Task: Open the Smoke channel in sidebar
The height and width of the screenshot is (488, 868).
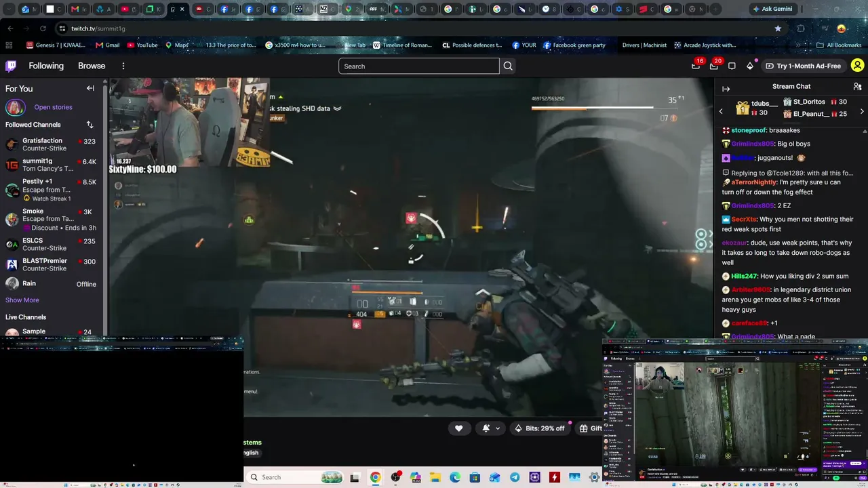Action: pos(51,220)
